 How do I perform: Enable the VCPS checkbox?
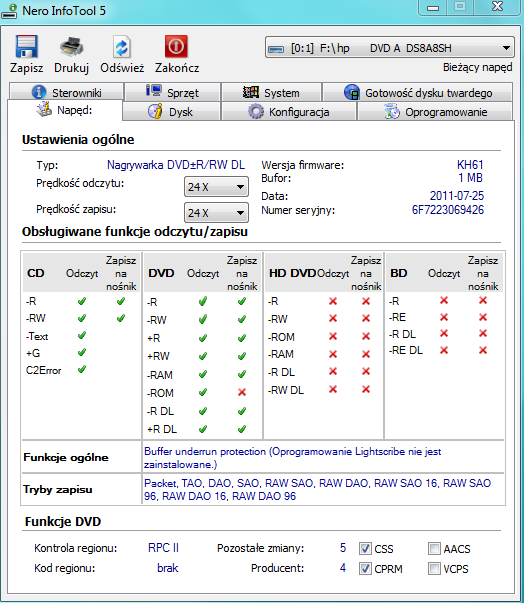pos(434,568)
